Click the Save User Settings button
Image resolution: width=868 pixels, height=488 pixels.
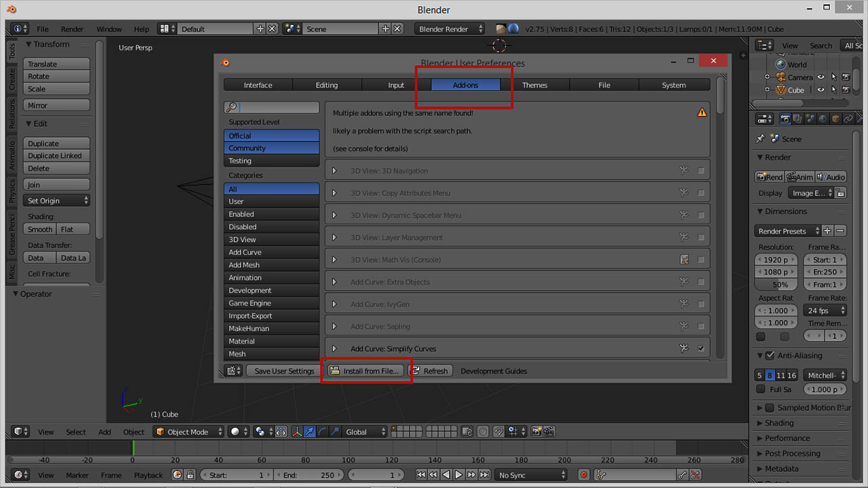click(x=283, y=371)
